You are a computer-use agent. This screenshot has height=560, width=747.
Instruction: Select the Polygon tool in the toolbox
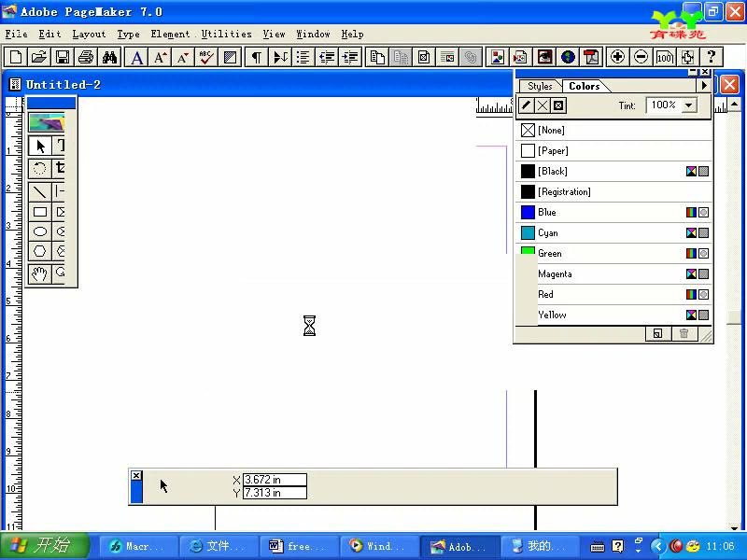pyautogui.click(x=40, y=251)
